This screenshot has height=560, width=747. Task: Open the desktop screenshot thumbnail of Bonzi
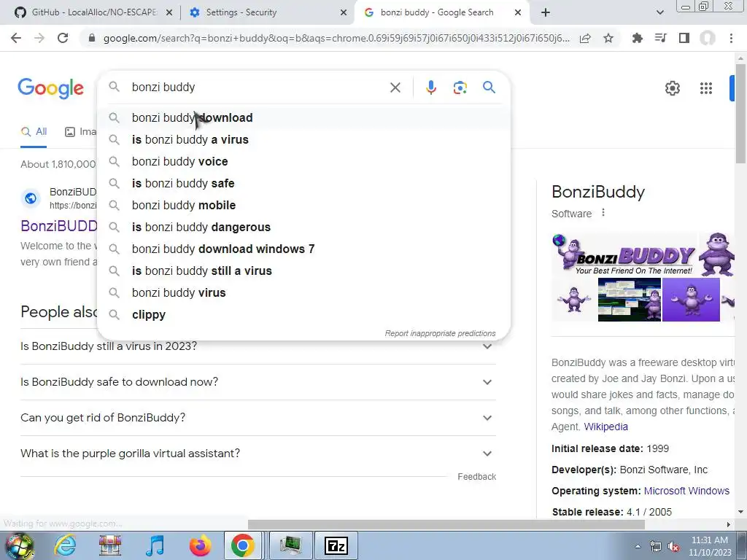pyautogui.click(x=629, y=300)
